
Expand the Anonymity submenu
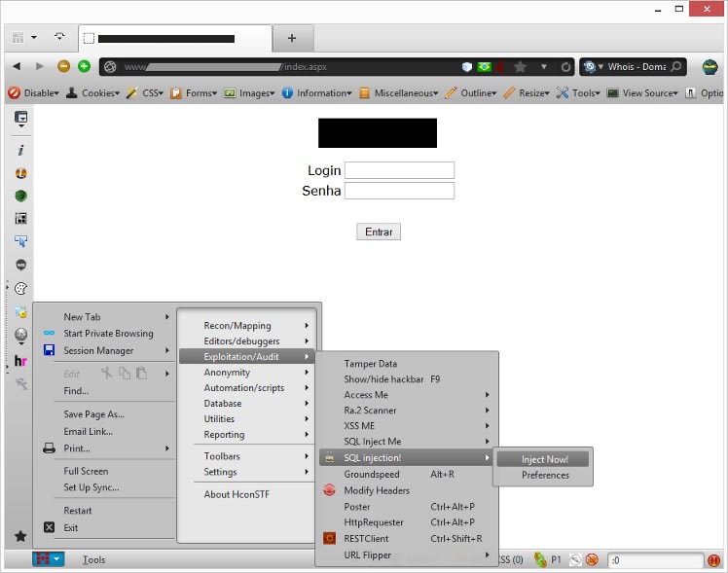[x=247, y=372]
